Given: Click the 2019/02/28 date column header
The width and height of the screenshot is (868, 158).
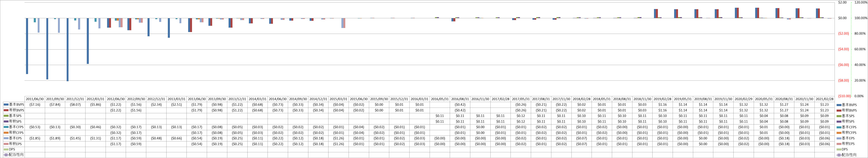Looking at the screenshot, I should 662,99.
